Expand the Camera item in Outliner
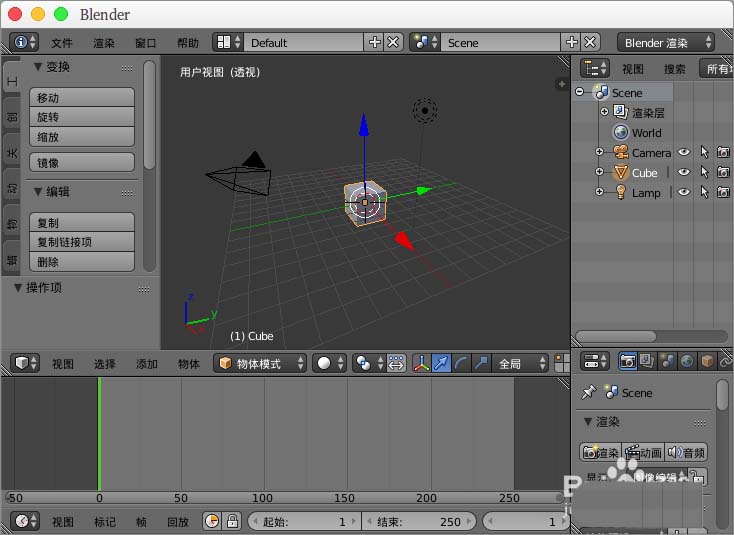This screenshot has height=535, width=734. coord(599,152)
